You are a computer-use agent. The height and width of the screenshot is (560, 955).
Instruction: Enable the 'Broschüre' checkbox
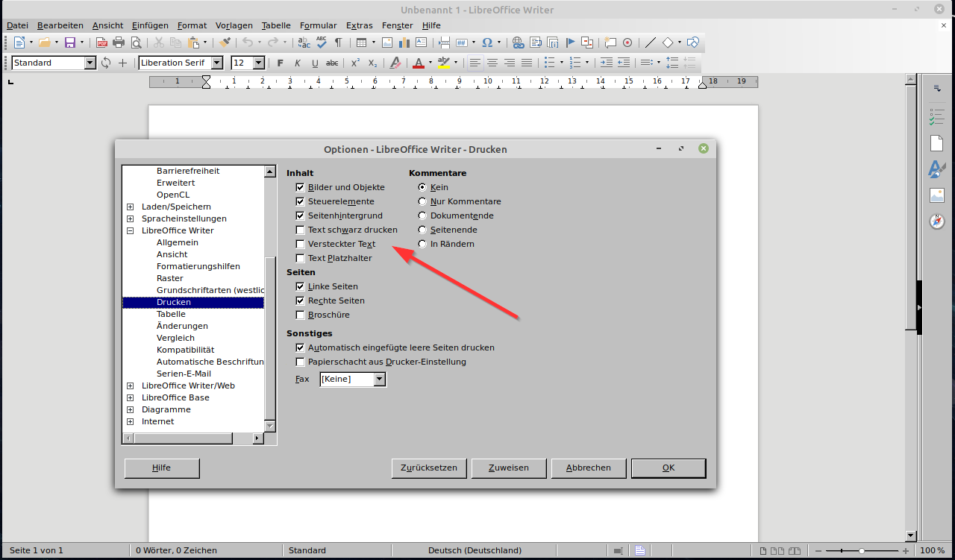point(301,315)
